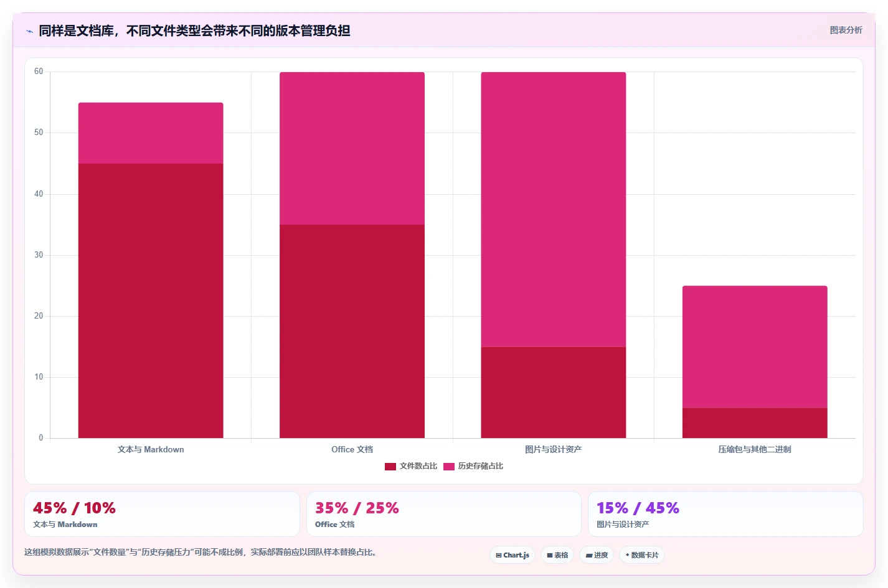
Task: Click the 文本与 Markdown card caption
Action: pos(65,525)
